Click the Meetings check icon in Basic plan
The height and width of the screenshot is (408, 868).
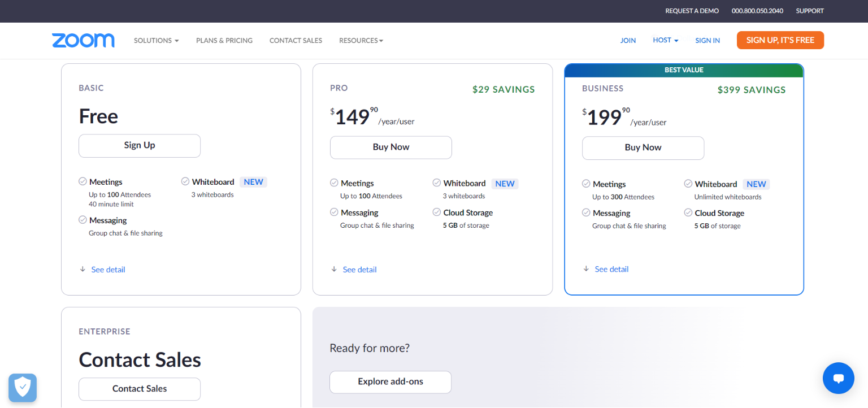[x=83, y=181]
